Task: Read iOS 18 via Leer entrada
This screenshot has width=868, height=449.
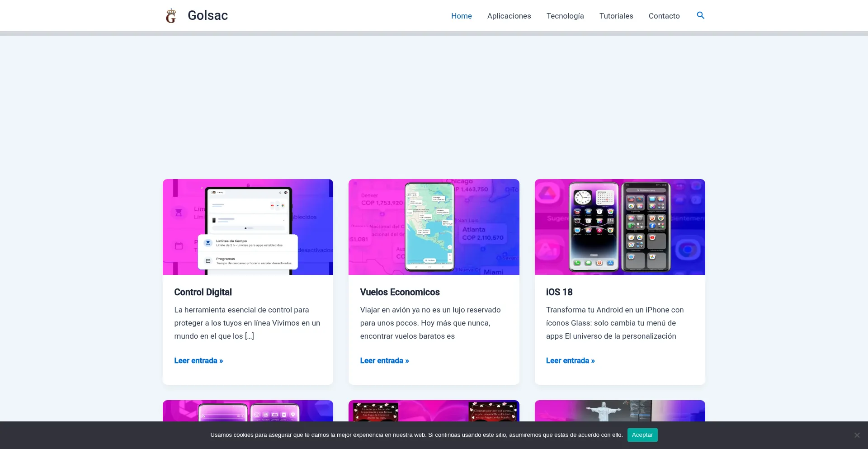Action: point(570,360)
